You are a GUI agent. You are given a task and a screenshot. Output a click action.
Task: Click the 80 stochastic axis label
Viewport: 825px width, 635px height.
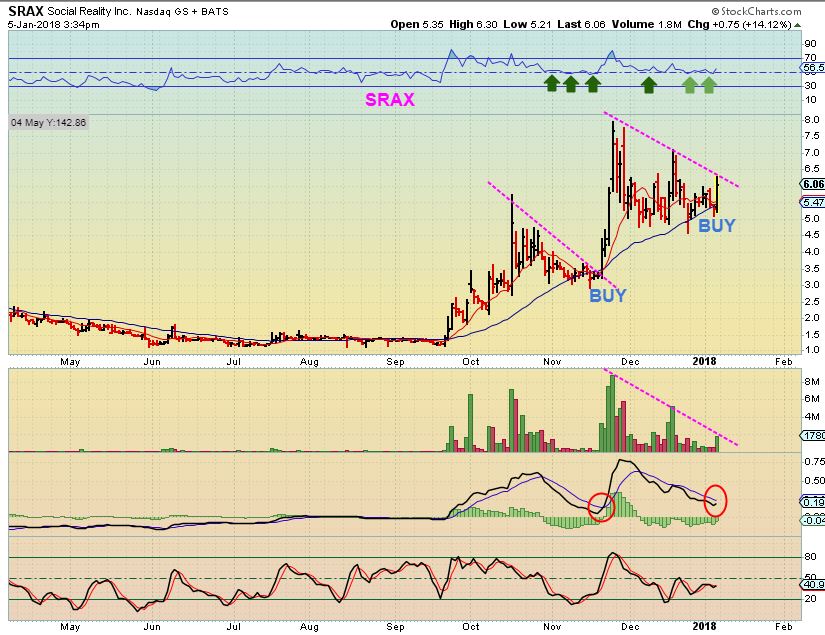pos(810,557)
